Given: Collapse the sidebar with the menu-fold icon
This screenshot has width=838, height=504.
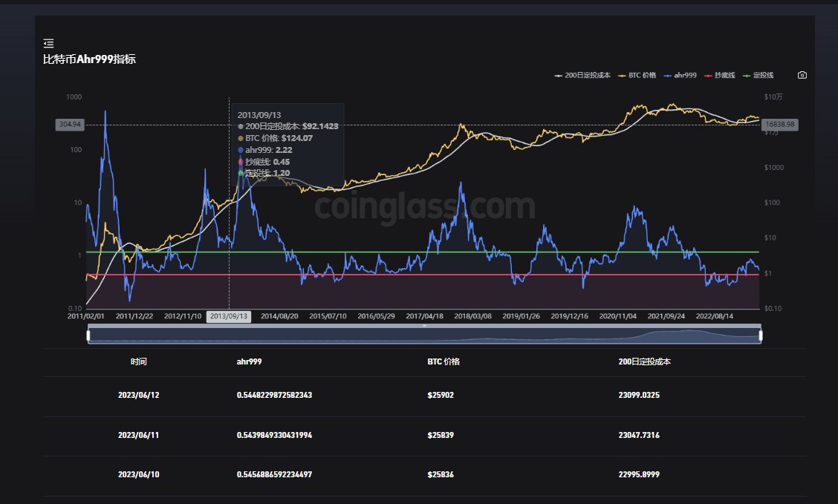Looking at the screenshot, I should (x=48, y=43).
